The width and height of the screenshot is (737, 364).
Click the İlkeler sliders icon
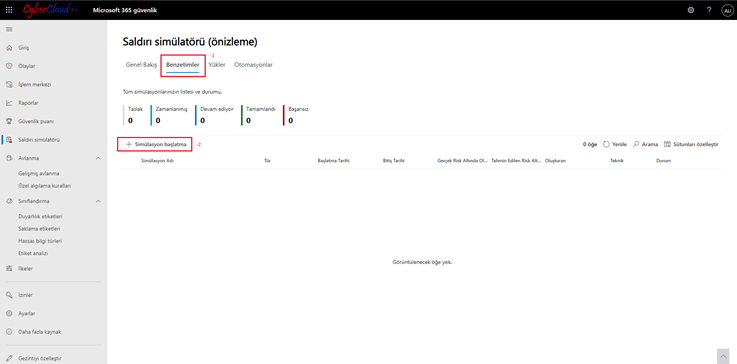coord(9,269)
